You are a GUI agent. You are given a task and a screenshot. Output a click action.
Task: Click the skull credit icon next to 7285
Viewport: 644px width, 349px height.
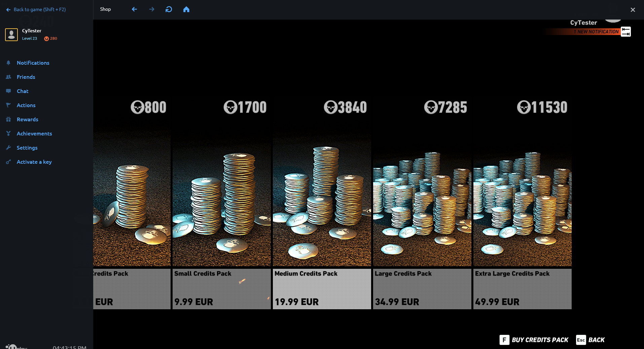[x=431, y=107]
